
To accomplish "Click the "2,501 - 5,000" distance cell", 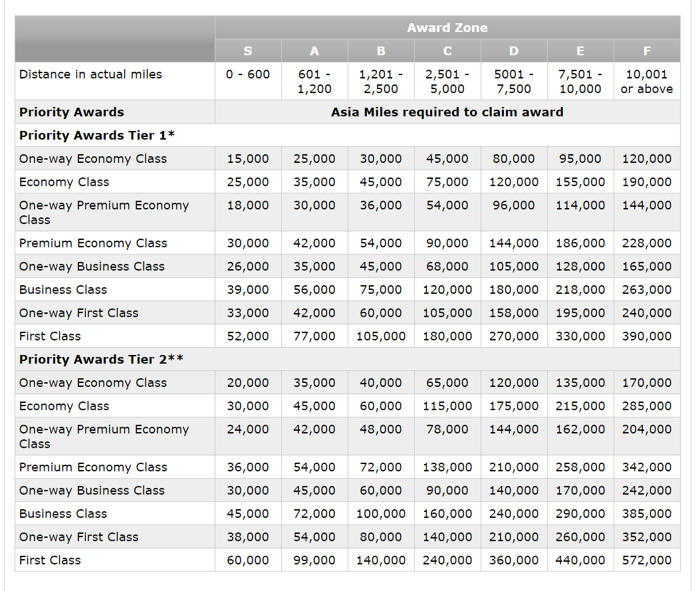I will [447, 81].
